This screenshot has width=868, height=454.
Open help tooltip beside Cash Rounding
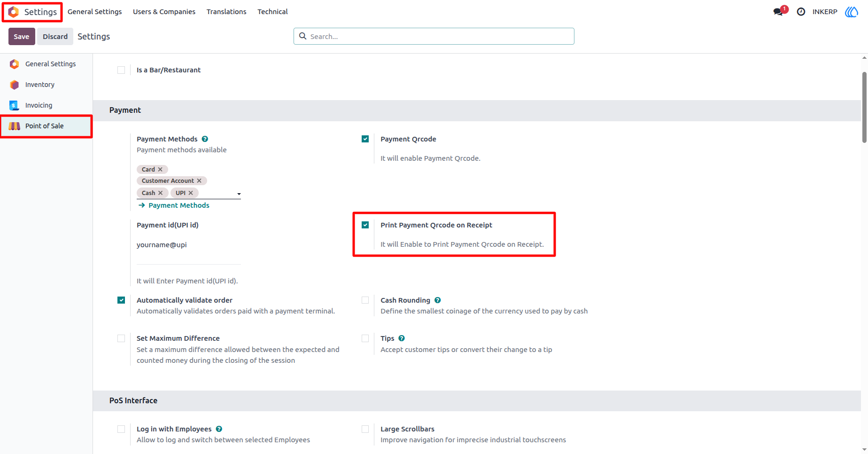click(x=438, y=300)
